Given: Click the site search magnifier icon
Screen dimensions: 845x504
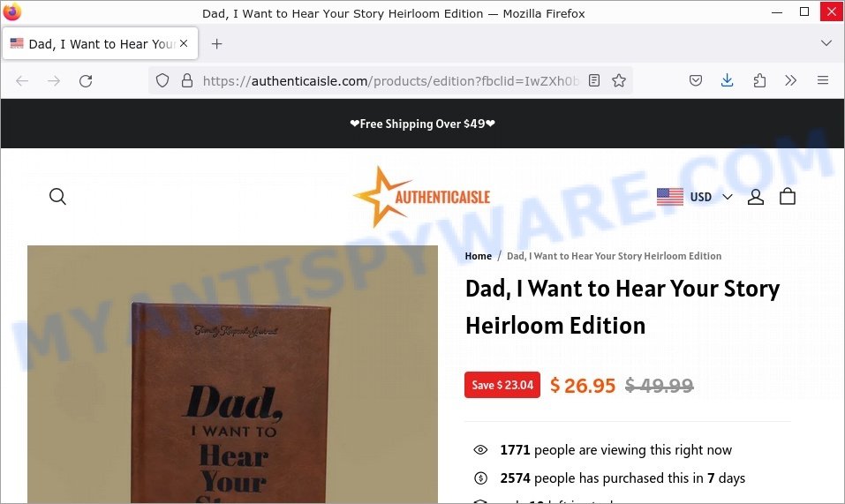Looking at the screenshot, I should (x=57, y=197).
